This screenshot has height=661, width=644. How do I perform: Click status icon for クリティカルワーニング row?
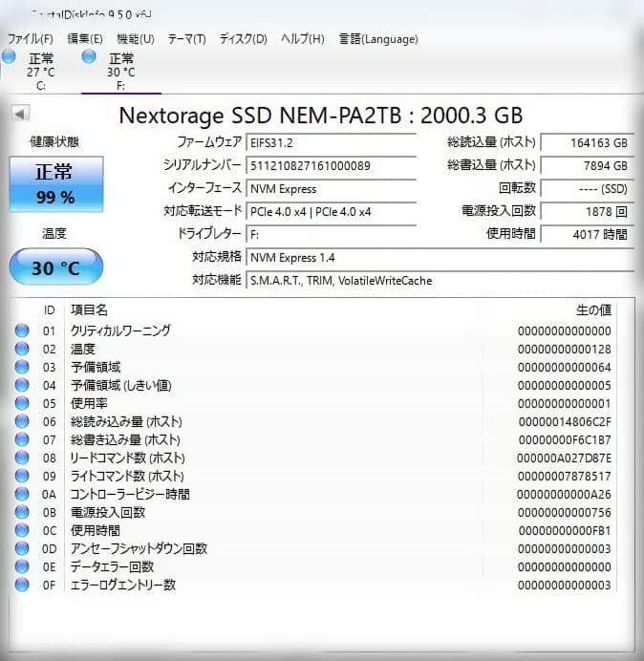pyautogui.click(x=22, y=330)
